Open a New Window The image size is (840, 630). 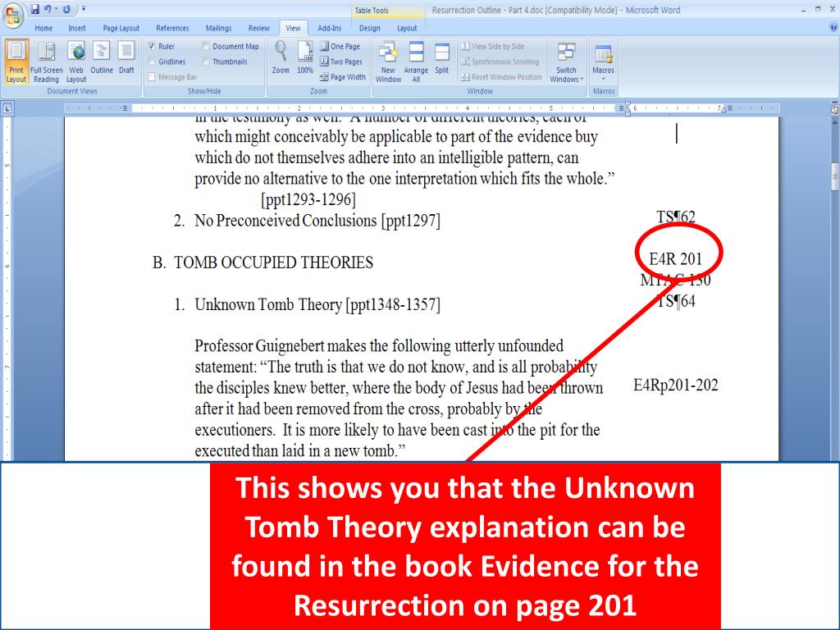[388, 62]
